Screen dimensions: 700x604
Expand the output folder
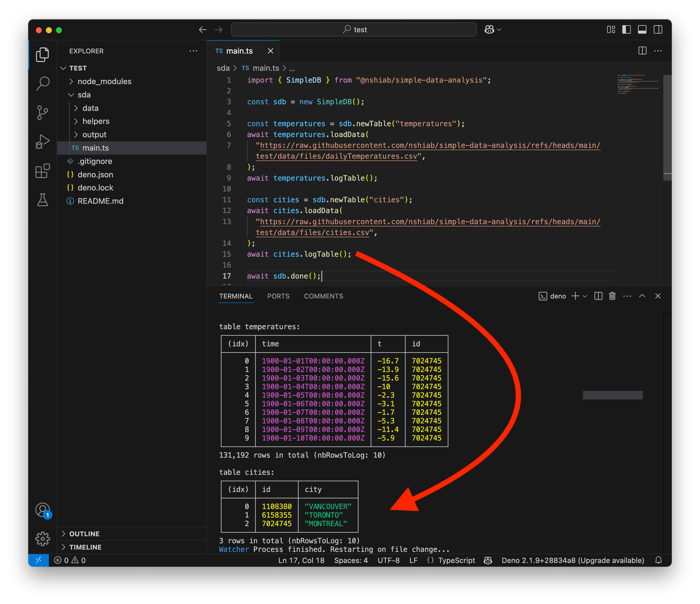pos(132,135)
